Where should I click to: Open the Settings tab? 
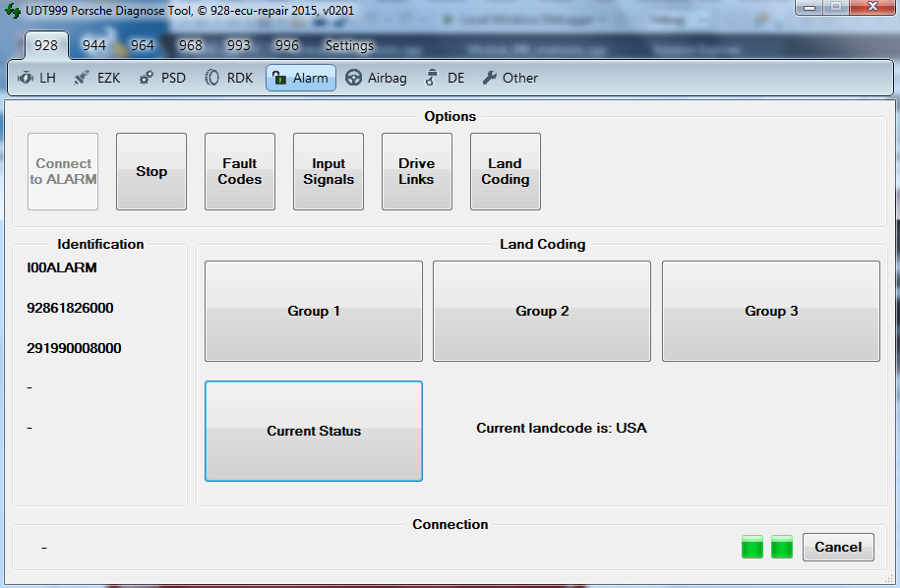point(349,45)
